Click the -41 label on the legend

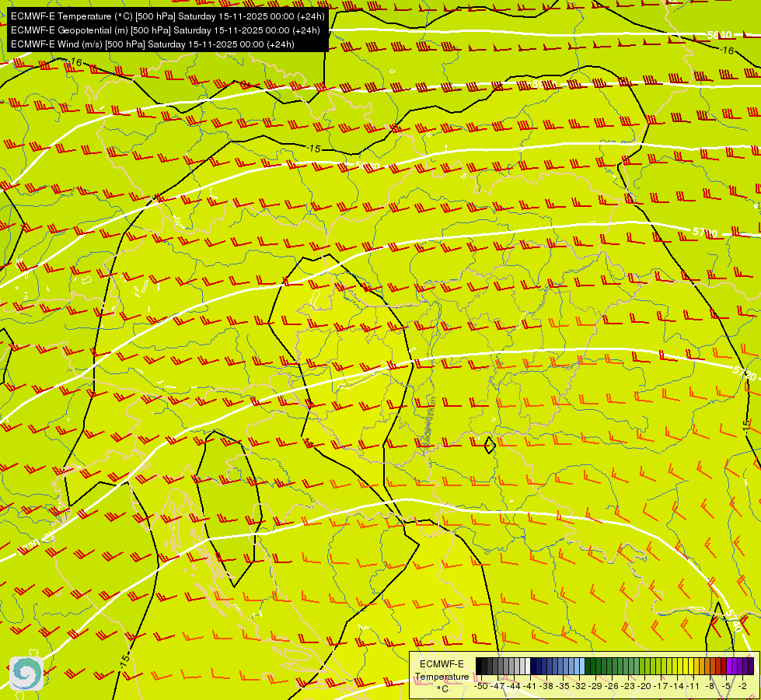530,686
